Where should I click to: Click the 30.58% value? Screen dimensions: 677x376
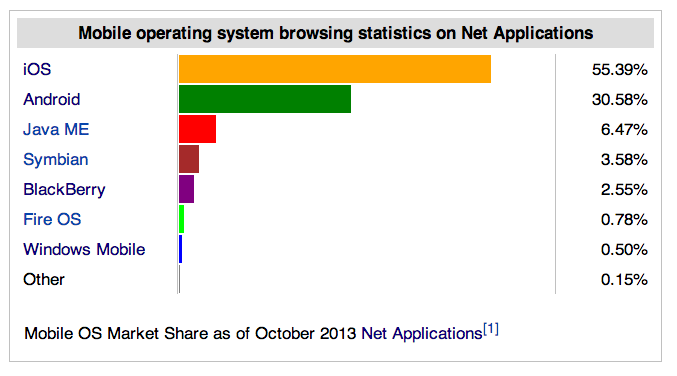(620, 100)
